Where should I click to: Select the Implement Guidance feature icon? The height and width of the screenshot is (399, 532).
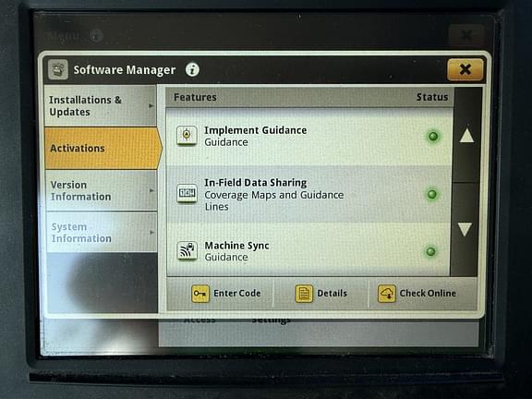coord(187,136)
